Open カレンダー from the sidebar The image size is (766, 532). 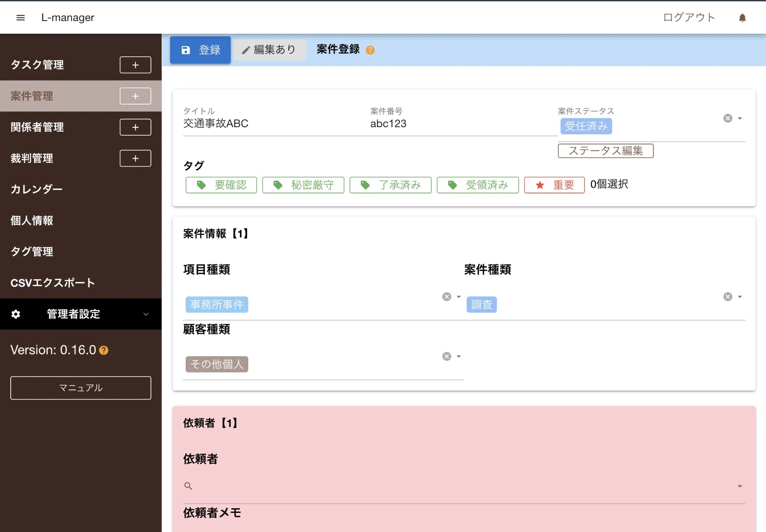[36, 189]
